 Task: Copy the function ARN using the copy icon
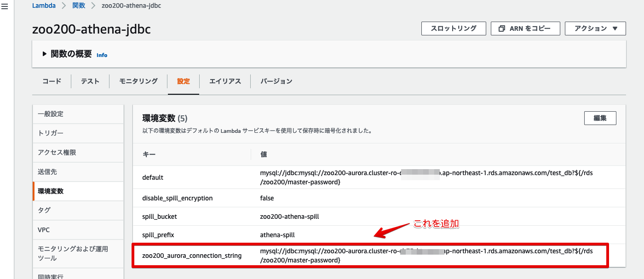tap(525, 28)
